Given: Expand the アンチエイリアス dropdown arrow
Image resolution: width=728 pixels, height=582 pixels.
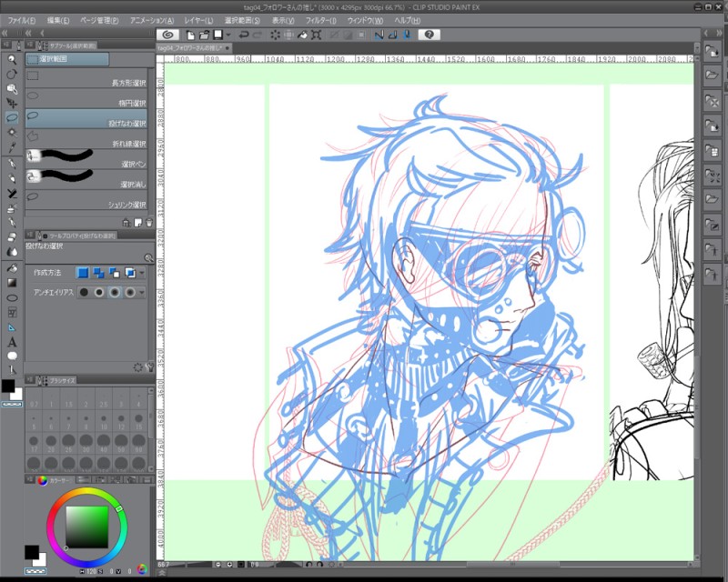Looking at the screenshot, I should 143,292.
